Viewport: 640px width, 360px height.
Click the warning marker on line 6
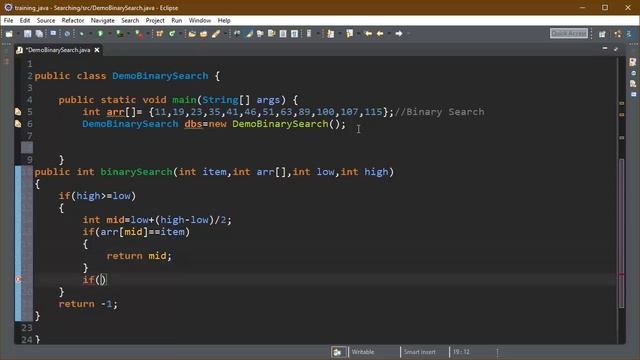click(x=18, y=124)
